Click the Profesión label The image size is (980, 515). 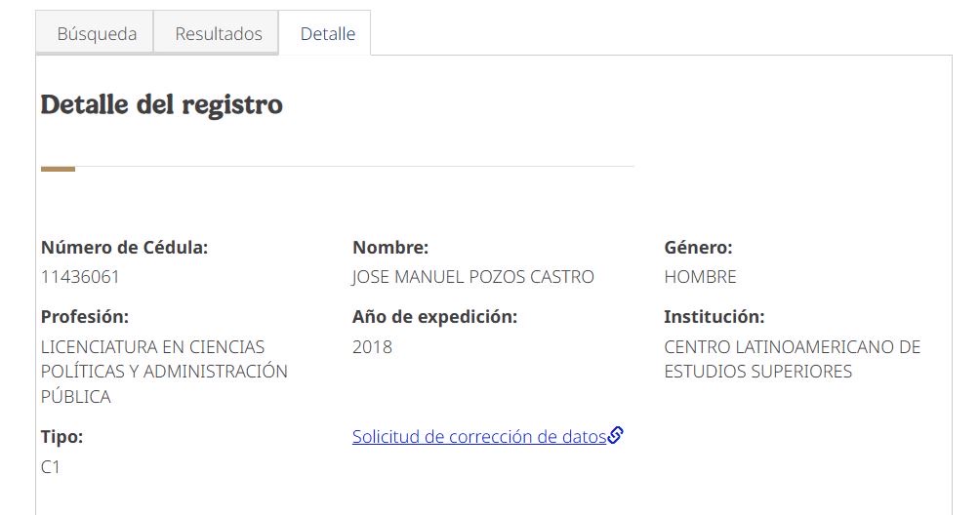coord(85,317)
